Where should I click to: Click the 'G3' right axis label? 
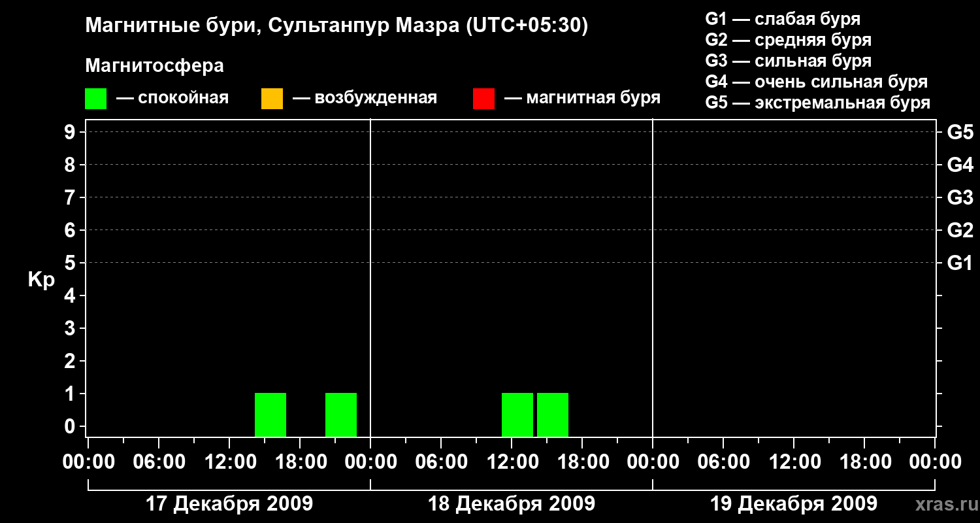click(960, 198)
